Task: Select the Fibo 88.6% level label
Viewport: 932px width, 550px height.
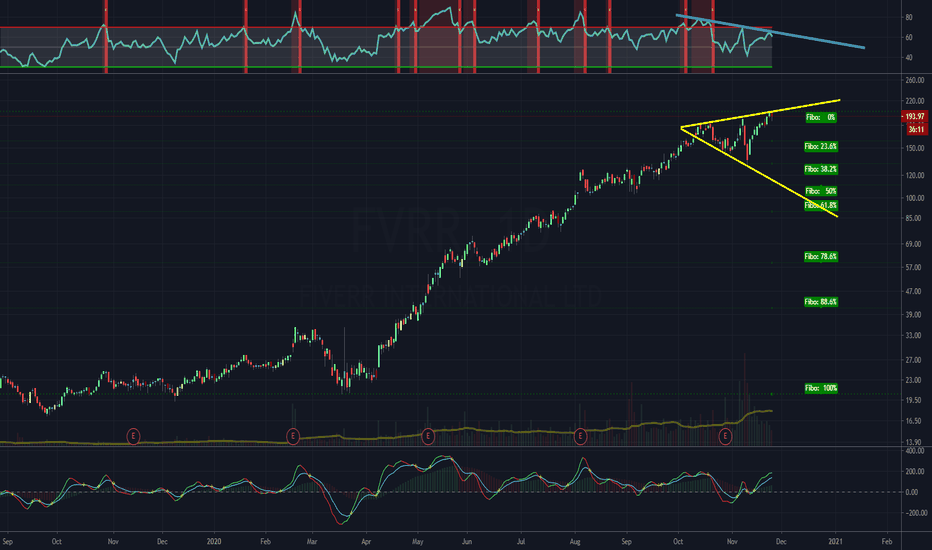Action: 821,302
